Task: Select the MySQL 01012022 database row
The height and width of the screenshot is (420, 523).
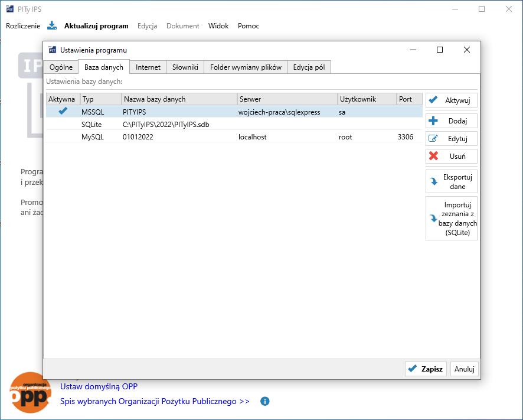Action: click(177, 137)
